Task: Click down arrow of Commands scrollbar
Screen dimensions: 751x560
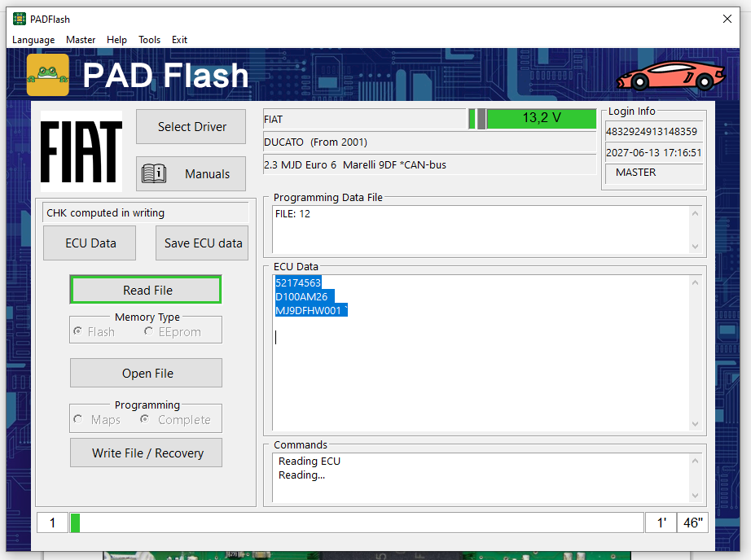Action: (x=696, y=496)
